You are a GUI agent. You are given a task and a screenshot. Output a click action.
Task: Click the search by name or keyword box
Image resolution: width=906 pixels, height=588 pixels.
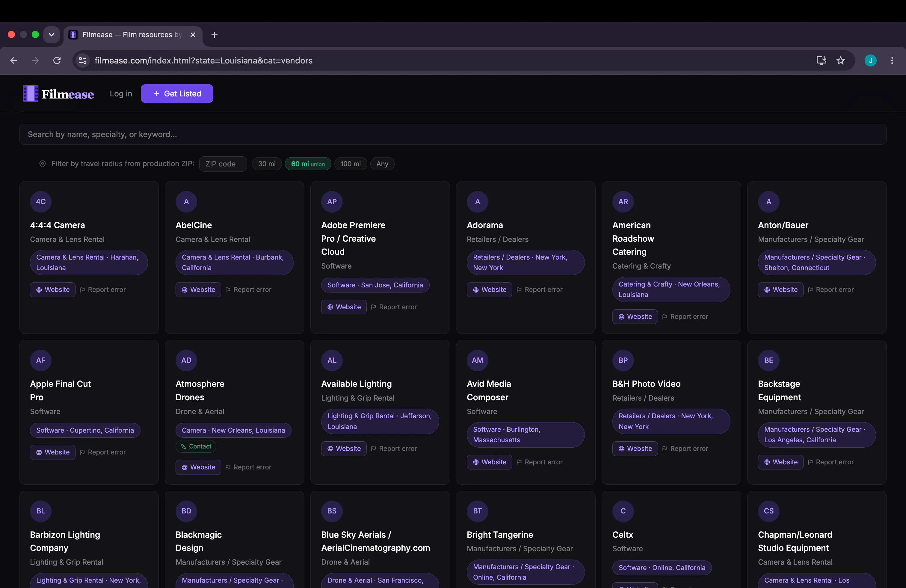click(x=453, y=134)
